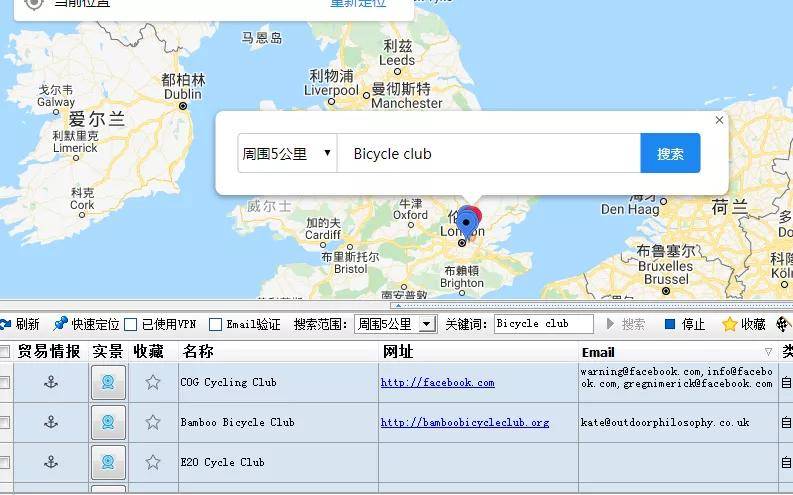Image resolution: width=793 pixels, height=495 pixels.
Task: Click the Limerick label on map
Action: tap(75, 148)
